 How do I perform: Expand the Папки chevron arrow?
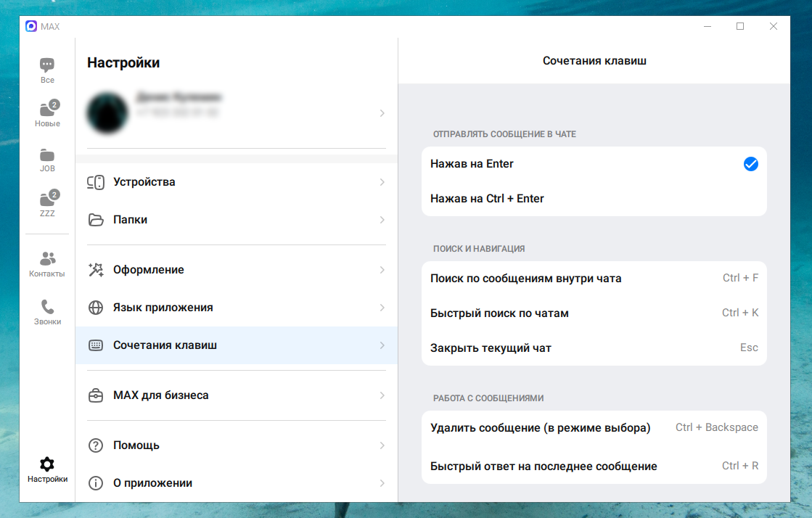(x=382, y=220)
